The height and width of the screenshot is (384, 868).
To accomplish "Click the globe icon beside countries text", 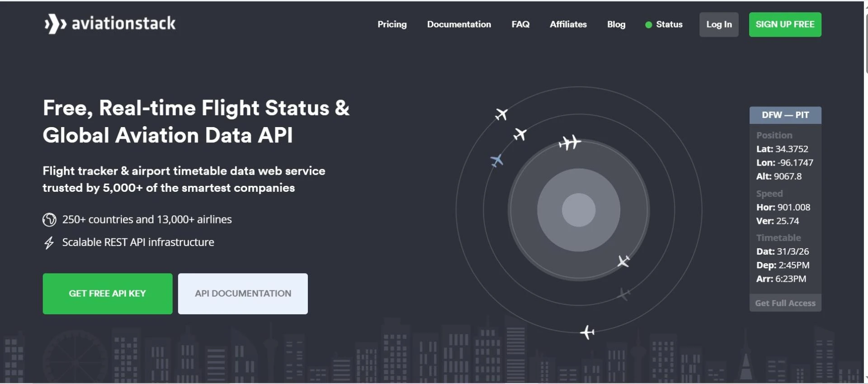I will point(49,220).
